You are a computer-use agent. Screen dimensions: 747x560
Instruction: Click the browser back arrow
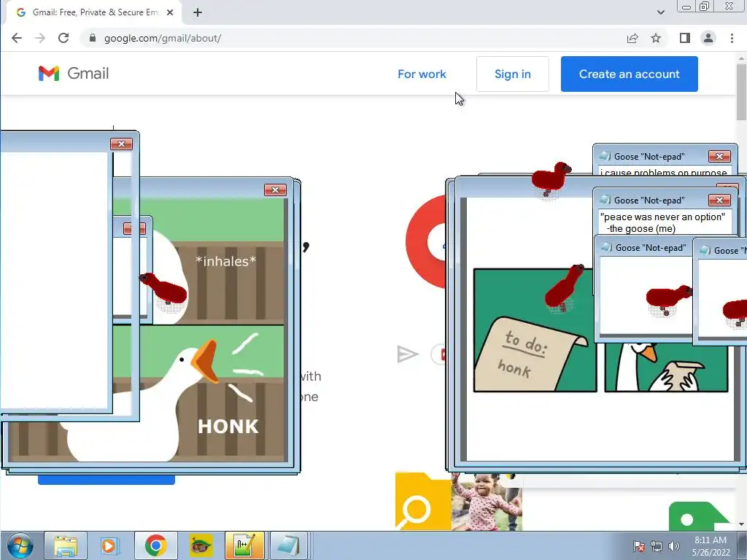coord(17,38)
